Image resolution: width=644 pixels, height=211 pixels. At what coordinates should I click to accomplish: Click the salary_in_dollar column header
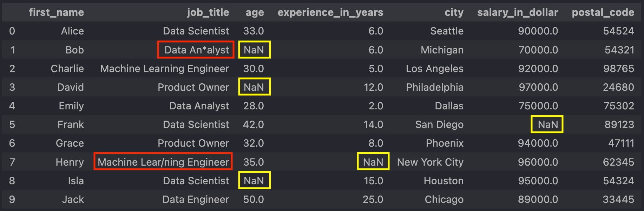tap(518, 12)
